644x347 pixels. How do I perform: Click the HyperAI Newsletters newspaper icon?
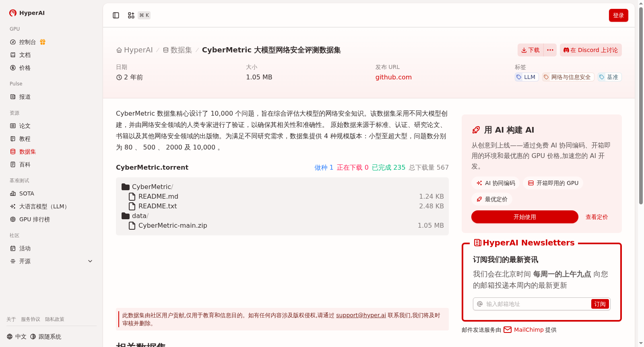pos(478,243)
